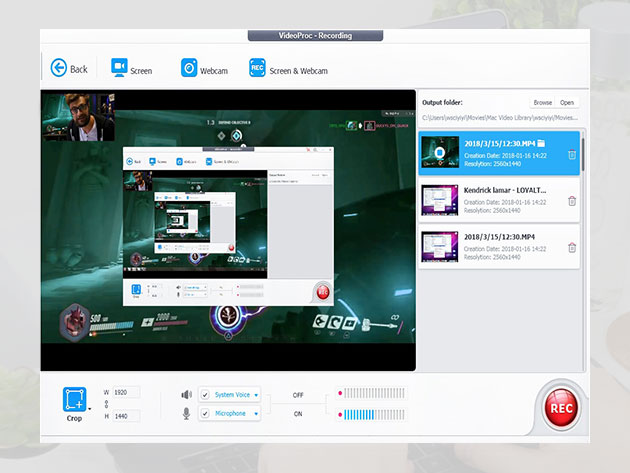Toggle the System Voice checkbox
Viewport: 630px width, 473px height.
click(205, 395)
